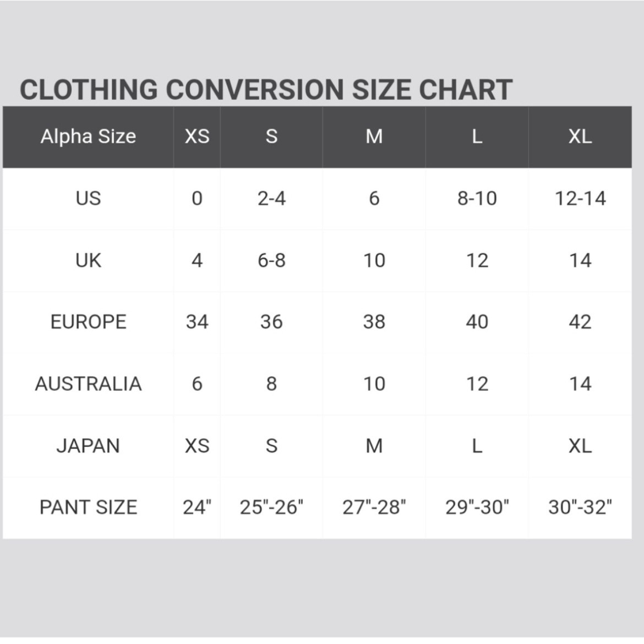Screen dimensions: 644x644
Task: Select the XL column header
Action: [x=580, y=137]
